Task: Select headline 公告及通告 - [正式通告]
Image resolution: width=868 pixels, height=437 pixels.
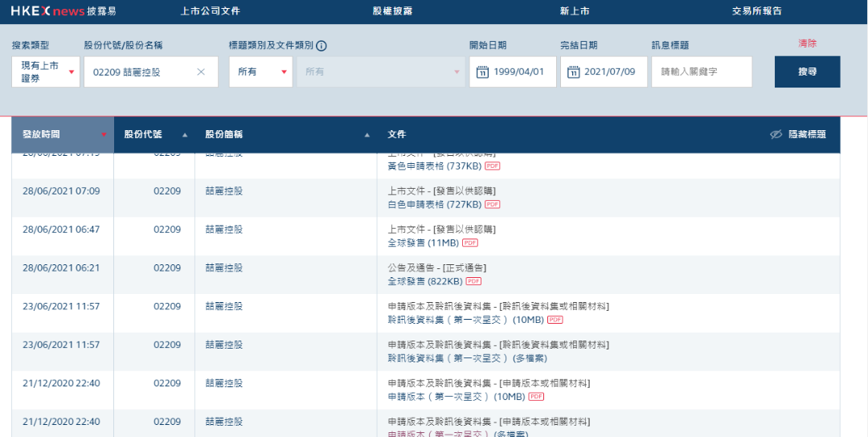Action: 436,268
